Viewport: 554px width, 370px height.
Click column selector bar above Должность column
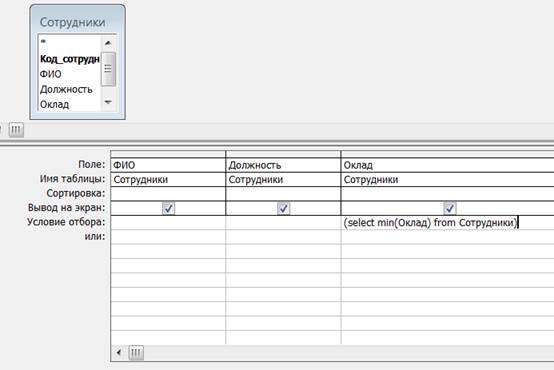[x=283, y=154]
